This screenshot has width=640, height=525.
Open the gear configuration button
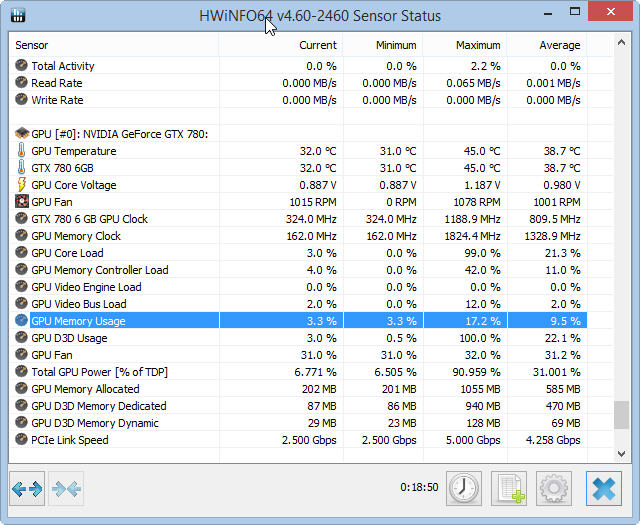tap(554, 489)
